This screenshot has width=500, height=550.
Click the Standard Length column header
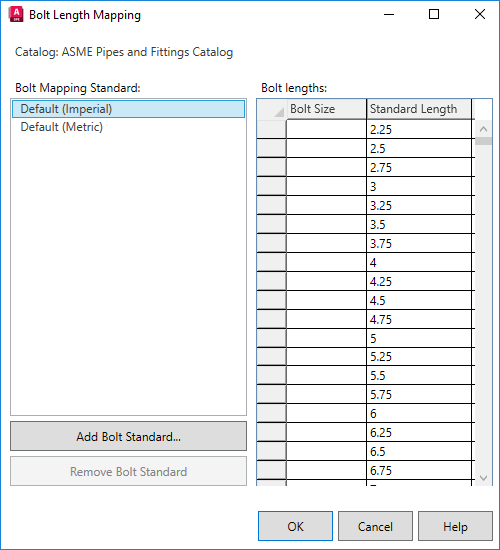click(419, 109)
